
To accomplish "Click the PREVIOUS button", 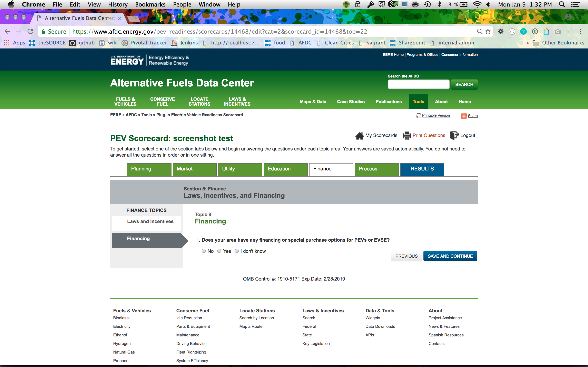I will coord(406,256).
